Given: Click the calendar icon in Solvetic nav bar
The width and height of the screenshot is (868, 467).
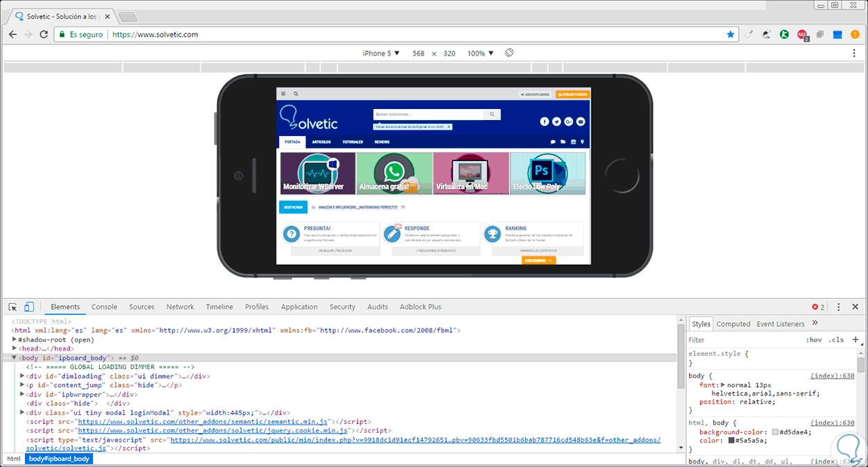Looking at the screenshot, I should [x=573, y=142].
